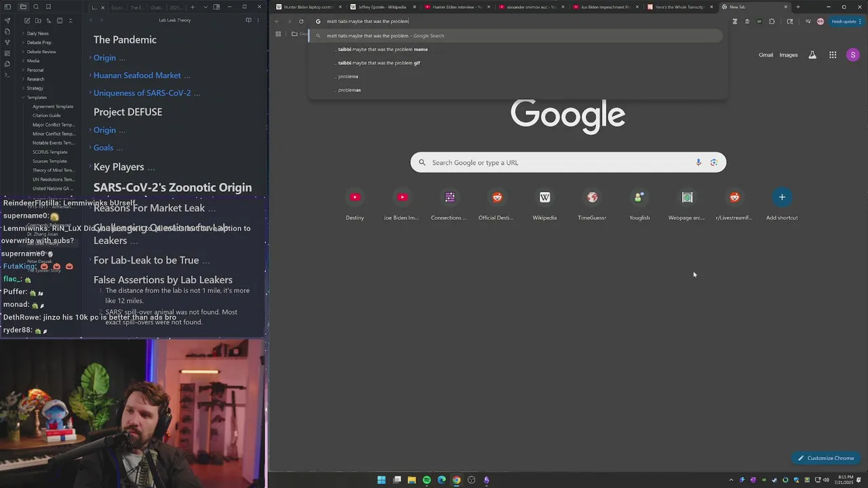This screenshot has height=488, width=868.
Task: Click the Chrome address bar text
Action: 368,21
